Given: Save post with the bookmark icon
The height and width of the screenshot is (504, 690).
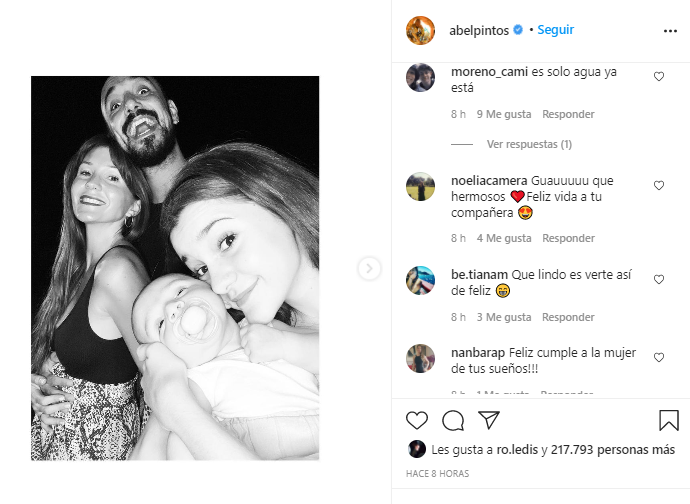Looking at the screenshot, I should [x=668, y=420].
